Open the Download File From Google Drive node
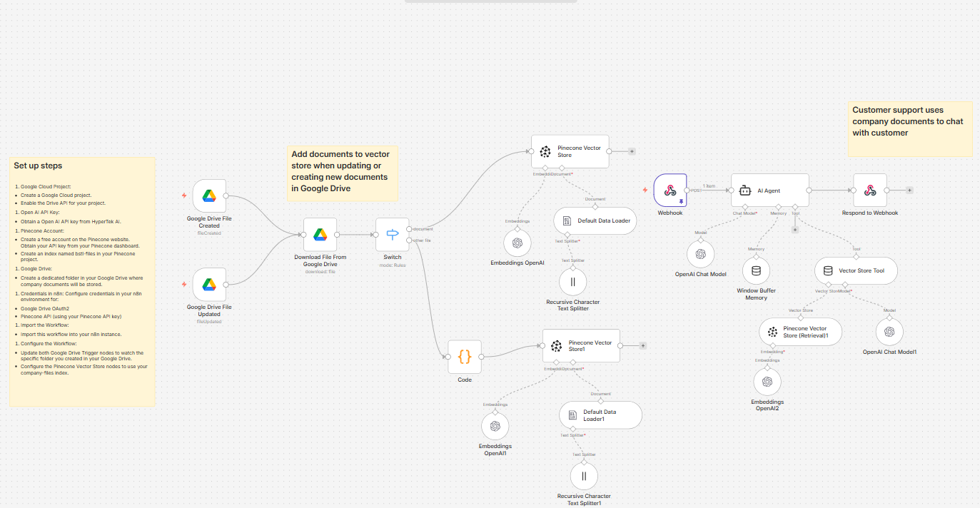Viewport: 980px width, 508px height. click(320, 234)
